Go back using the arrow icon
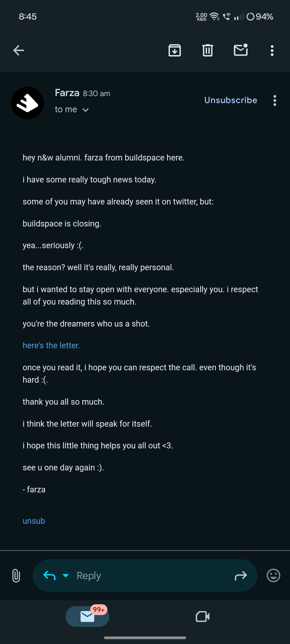This screenshot has width=290, height=644. [19, 50]
